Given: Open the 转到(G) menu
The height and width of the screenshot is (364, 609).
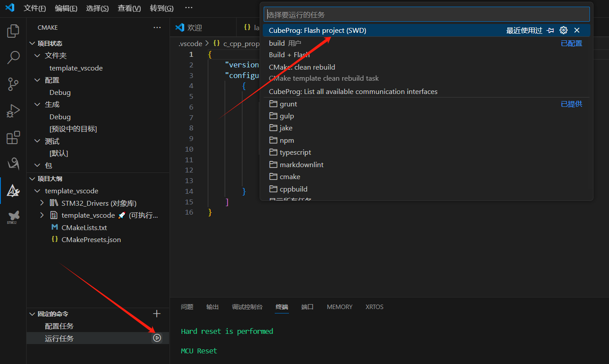Looking at the screenshot, I should point(162,8).
